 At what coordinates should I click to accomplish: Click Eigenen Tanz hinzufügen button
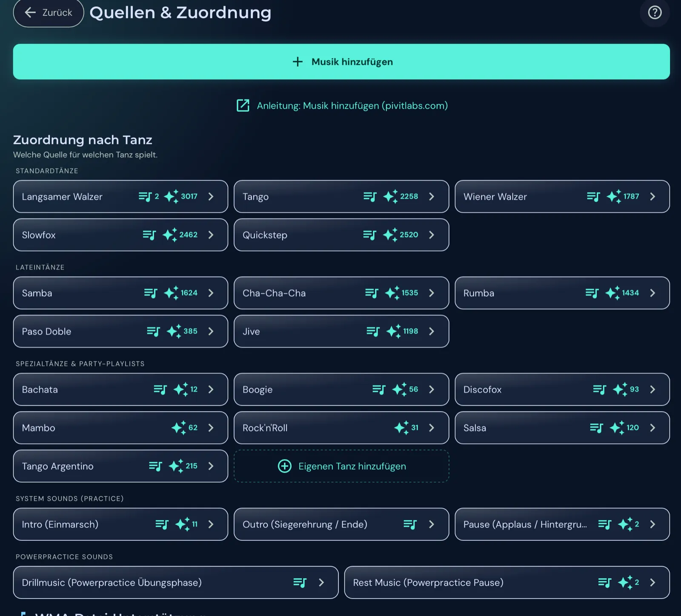coord(341,466)
